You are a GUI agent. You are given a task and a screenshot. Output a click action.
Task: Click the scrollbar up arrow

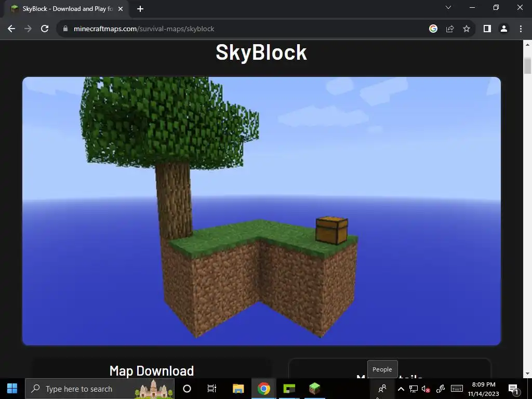(528, 45)
